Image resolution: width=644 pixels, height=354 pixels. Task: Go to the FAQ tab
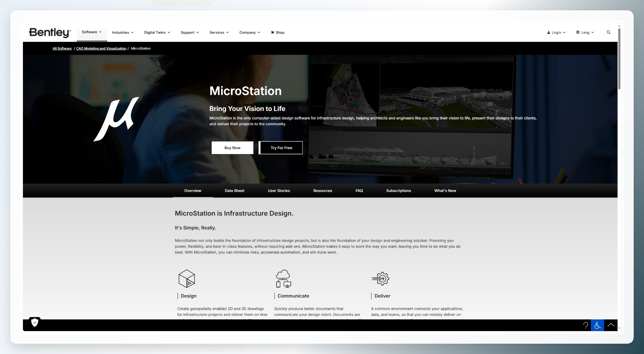point(359,191)
